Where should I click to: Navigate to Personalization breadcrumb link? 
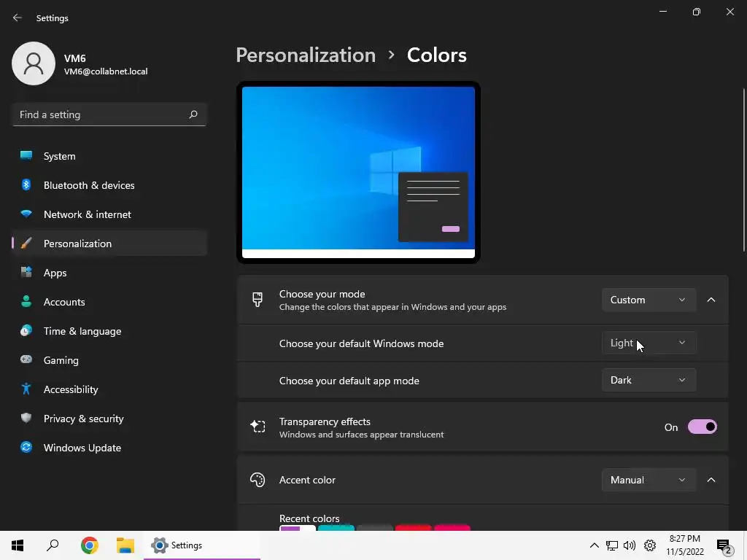coord(306,55)
